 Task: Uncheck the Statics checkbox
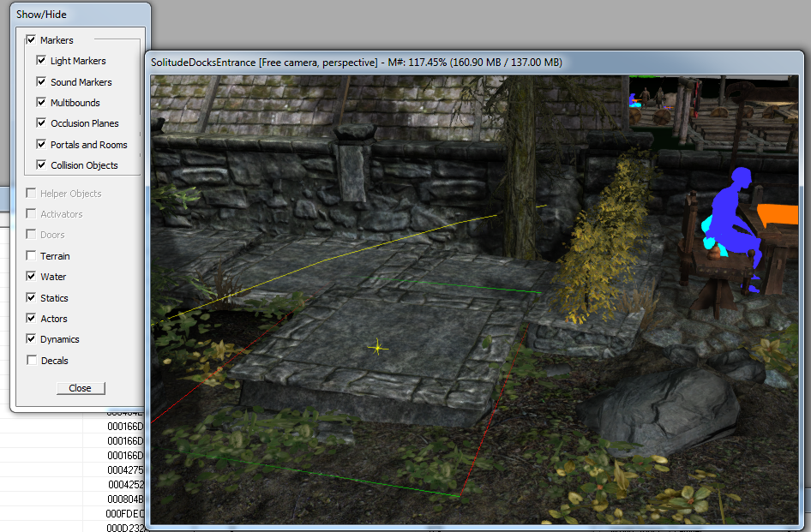pos(31,298)
